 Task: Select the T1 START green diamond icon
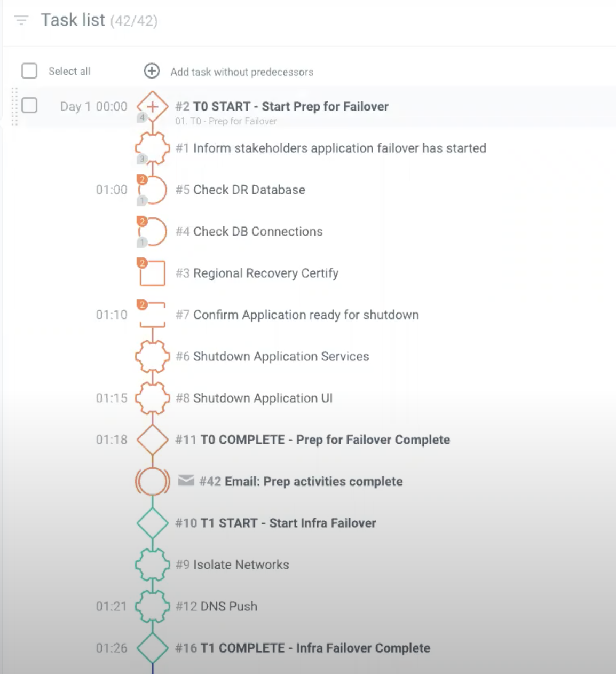pos(153,523)
